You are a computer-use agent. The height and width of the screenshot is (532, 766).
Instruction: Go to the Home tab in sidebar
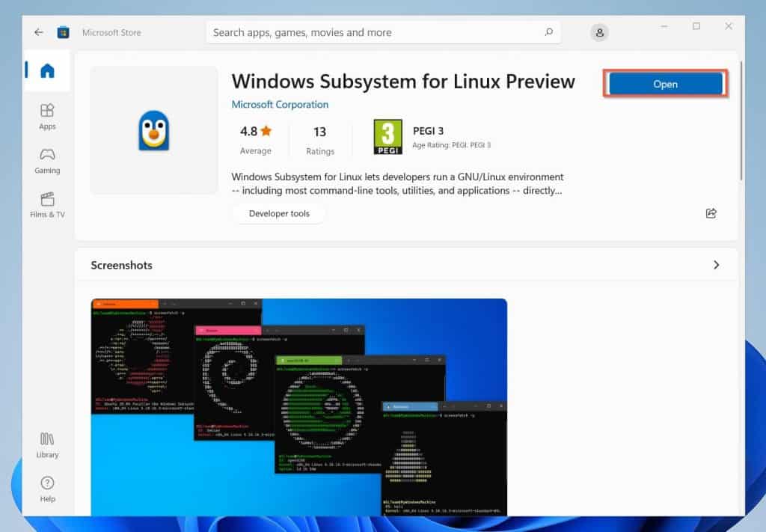[47, 71]
